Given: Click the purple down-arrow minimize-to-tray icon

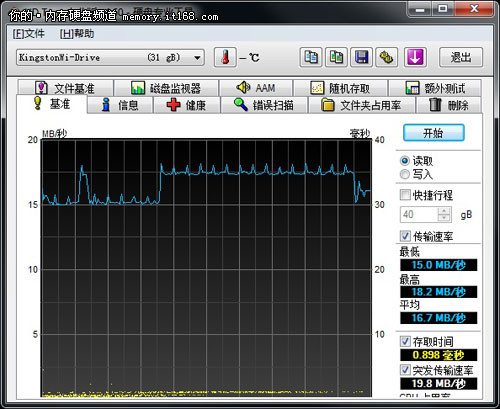Looking at the screenshot, I should (415, 57).
